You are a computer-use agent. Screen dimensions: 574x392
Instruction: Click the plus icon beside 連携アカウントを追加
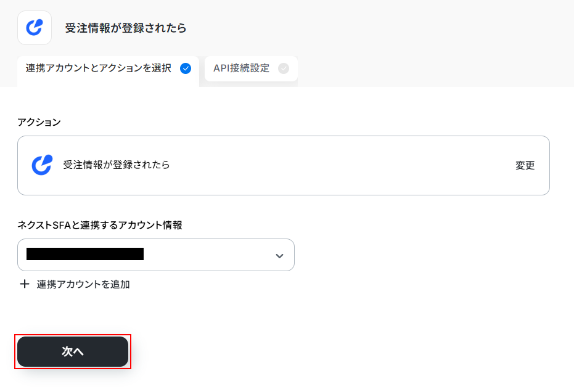click(x=25, y=284)
